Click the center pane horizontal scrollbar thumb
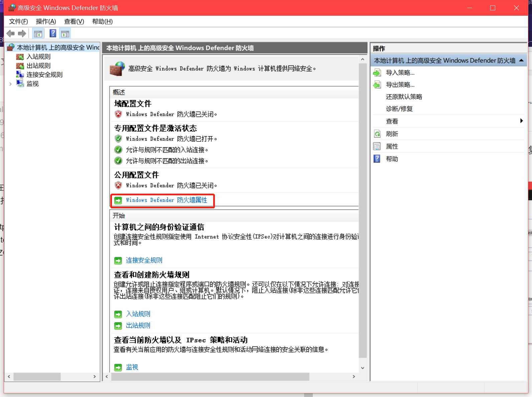 pos(210,377)
